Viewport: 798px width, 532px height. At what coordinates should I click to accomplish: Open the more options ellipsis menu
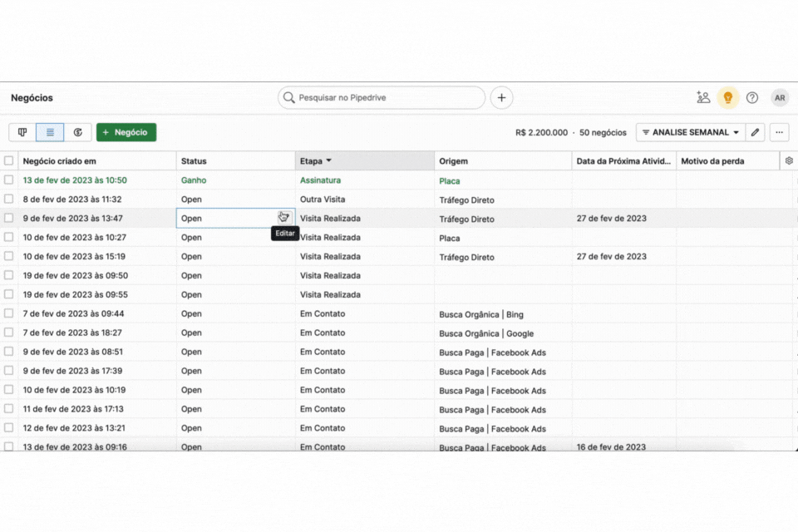[x=779, y=132]
